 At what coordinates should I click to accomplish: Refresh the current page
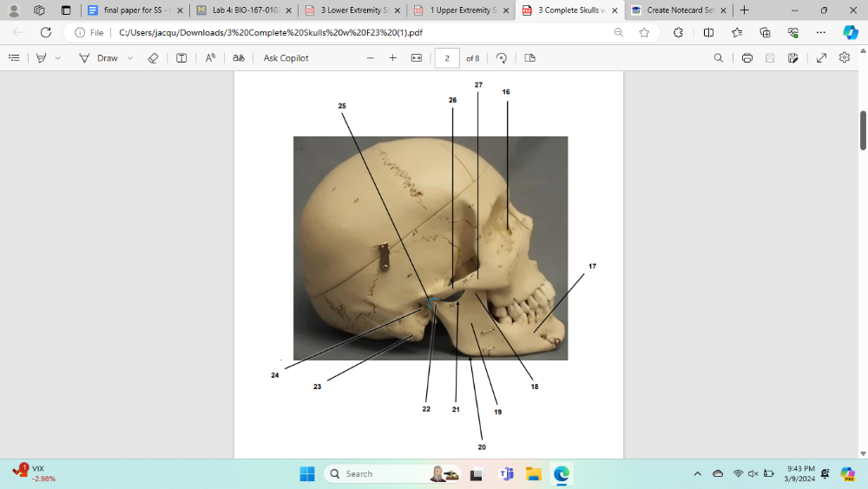[x=46, y=32]
